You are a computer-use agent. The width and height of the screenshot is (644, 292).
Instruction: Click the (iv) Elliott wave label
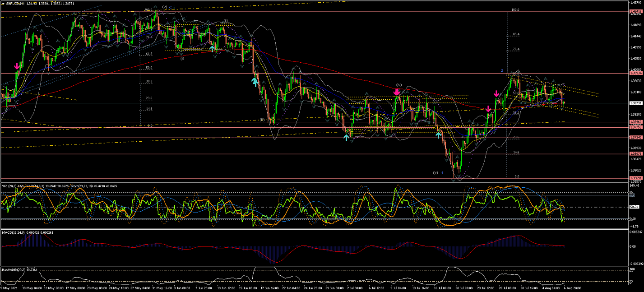[399, 84]
